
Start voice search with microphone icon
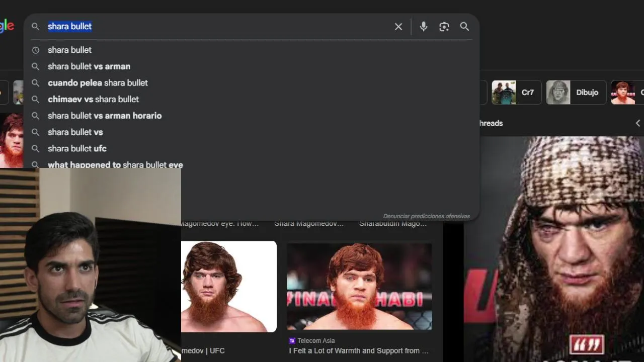tap(424, 27)
